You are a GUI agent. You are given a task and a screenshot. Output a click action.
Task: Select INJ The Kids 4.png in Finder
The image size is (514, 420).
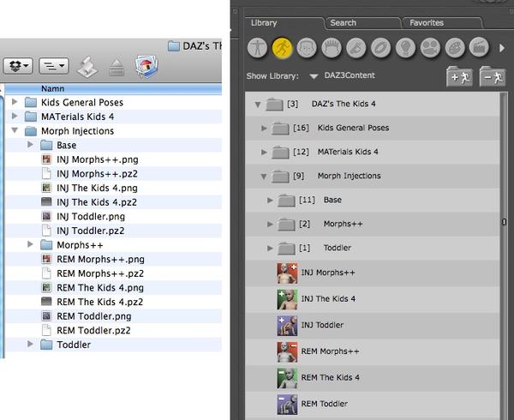click(x=97, y=189)
